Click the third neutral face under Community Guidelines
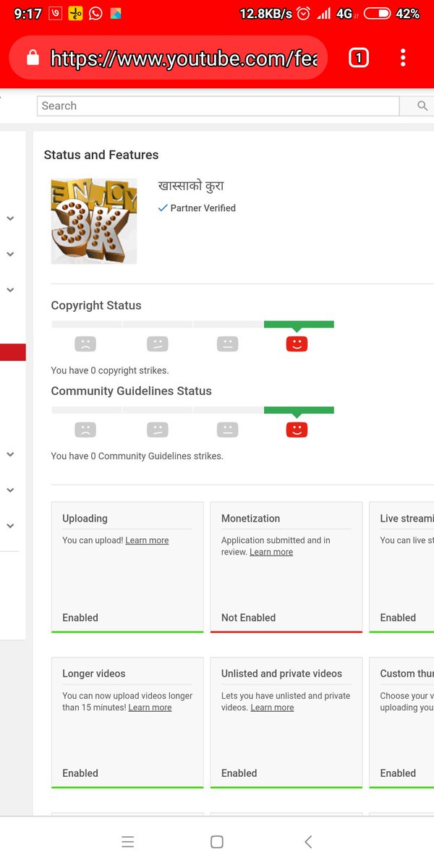 point(227,430)
